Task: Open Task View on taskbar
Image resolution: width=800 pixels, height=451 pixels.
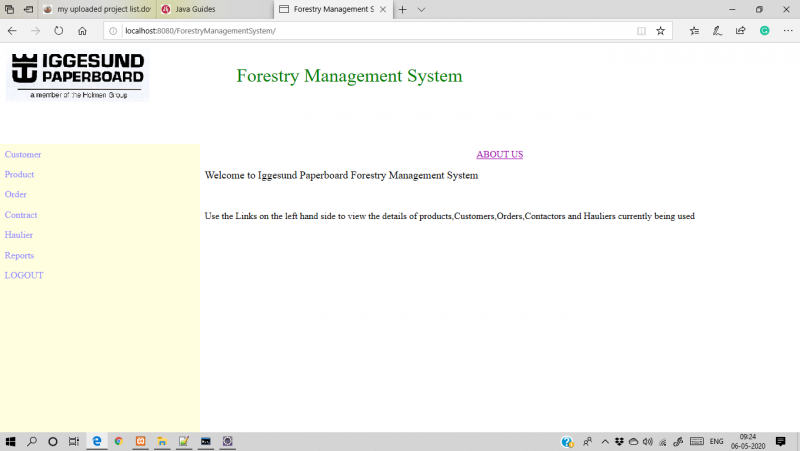Action: 74,441
